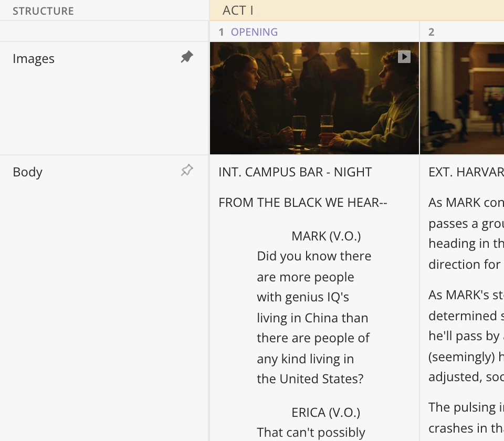Select the Body row label

coord(27,172)
